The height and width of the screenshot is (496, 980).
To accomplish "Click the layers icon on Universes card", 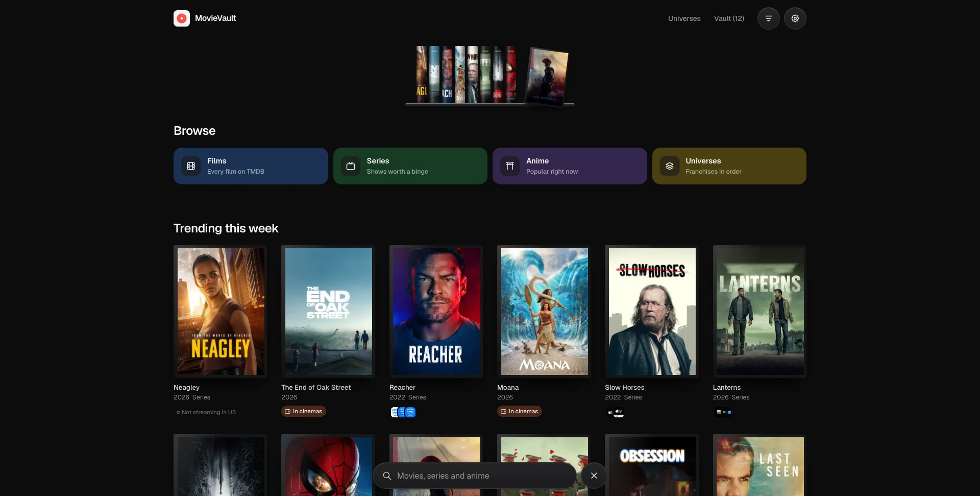I will (x=670, y=166).
